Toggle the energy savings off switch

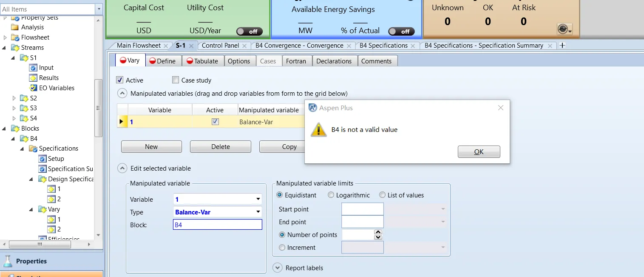pyautogui.click(x=401, y=31)
